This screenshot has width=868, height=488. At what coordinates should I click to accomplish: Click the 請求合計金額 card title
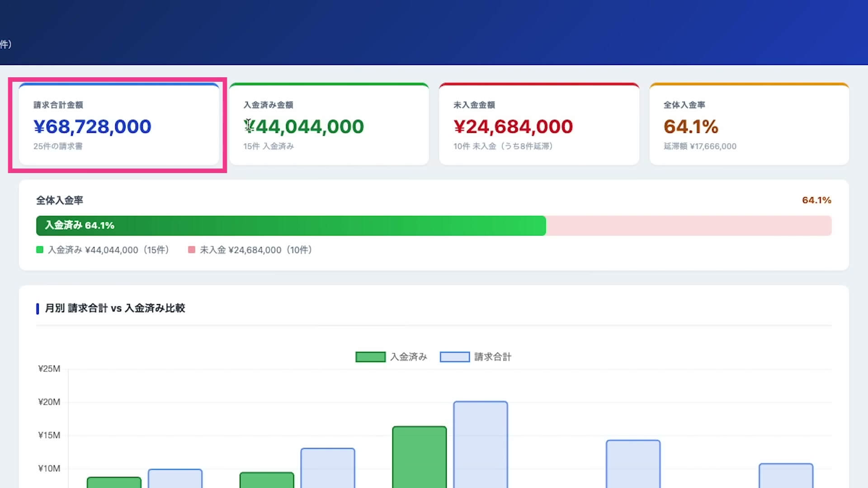pyautogui.click(x=58, y=105)
